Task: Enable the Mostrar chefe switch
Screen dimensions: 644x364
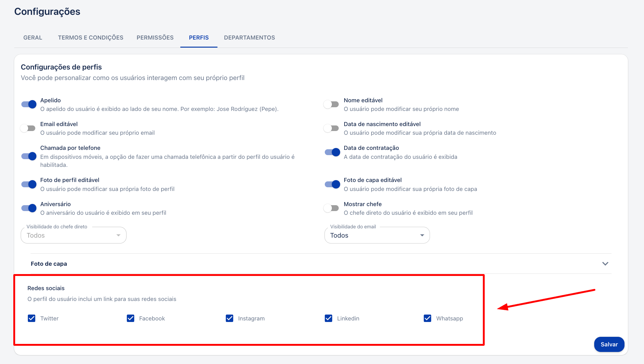Action: [331, 208]
